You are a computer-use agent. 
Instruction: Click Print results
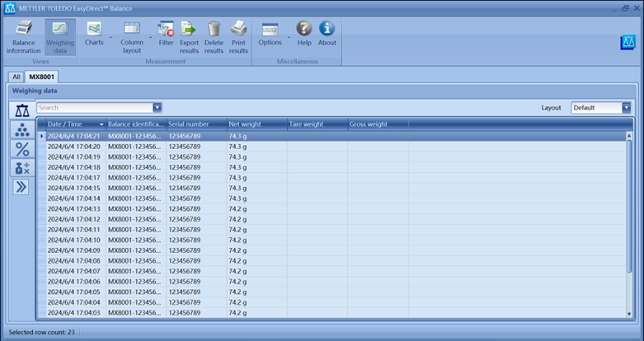[238, 37]
